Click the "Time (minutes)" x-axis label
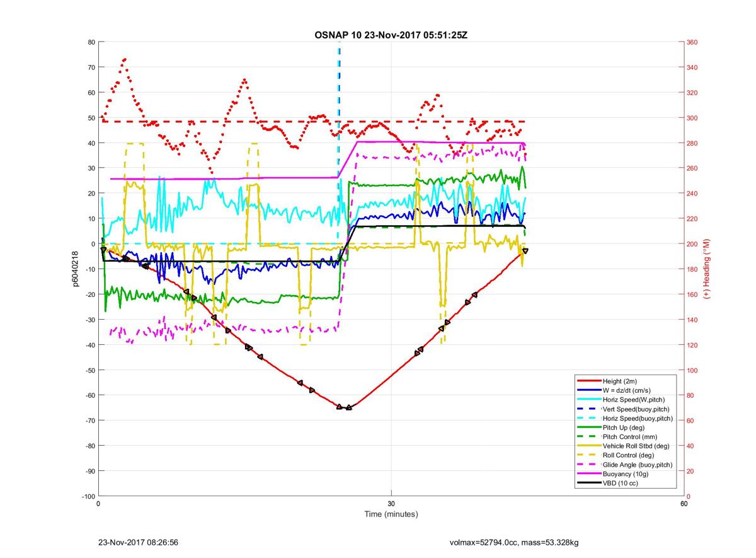Viewport: 756px width, 558px height. (391, 514)
